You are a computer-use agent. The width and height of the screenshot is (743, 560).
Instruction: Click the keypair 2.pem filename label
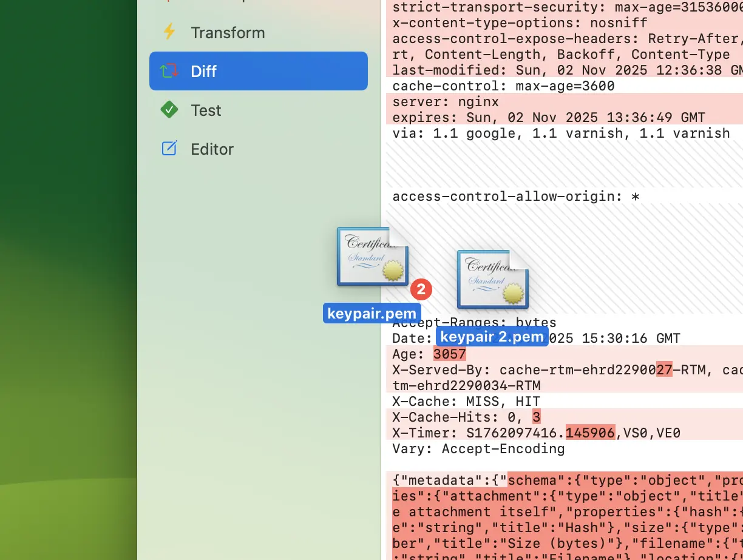point(492,337)
